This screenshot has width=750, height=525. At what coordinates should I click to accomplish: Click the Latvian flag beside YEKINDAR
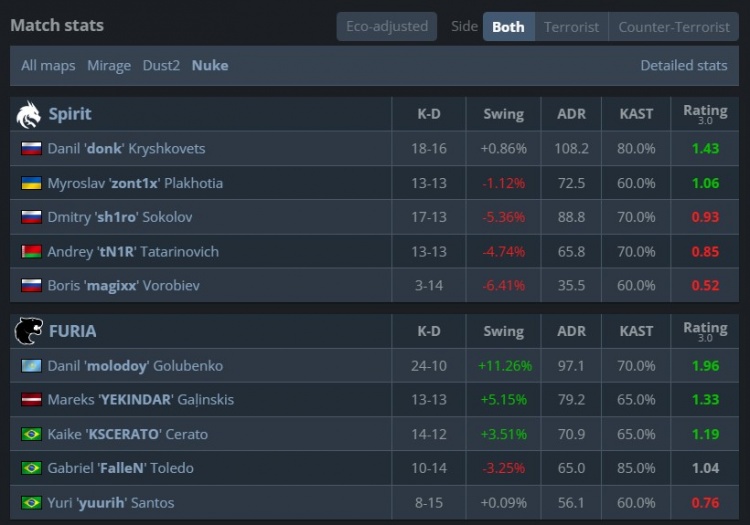point(31,400)
